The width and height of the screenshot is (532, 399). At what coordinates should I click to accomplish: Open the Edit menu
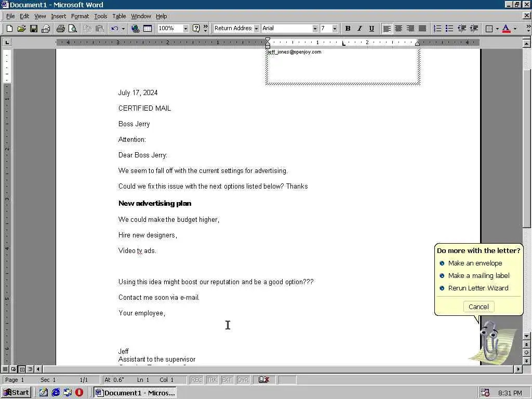click(x=24, y=16)
